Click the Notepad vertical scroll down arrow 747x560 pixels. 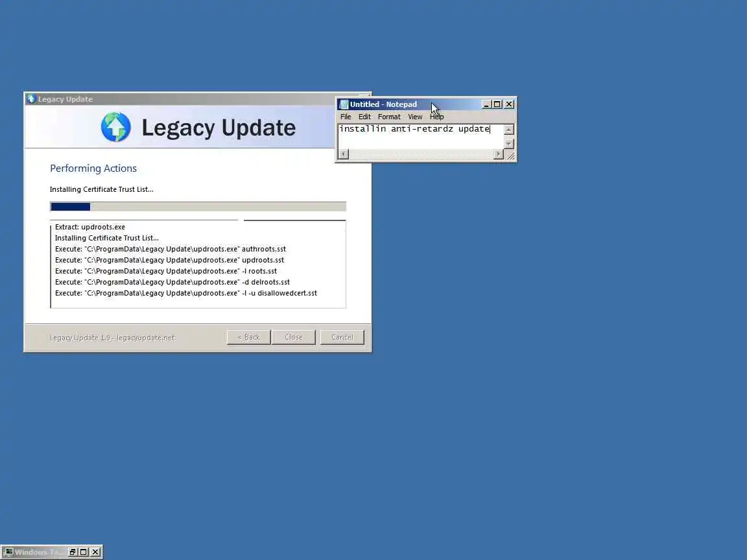tap(509, 143)
